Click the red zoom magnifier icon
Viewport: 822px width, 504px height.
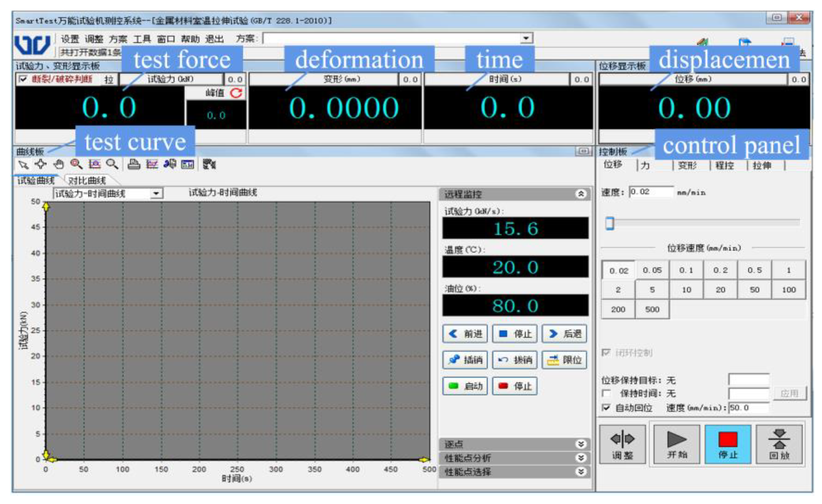tap(76, 164)
